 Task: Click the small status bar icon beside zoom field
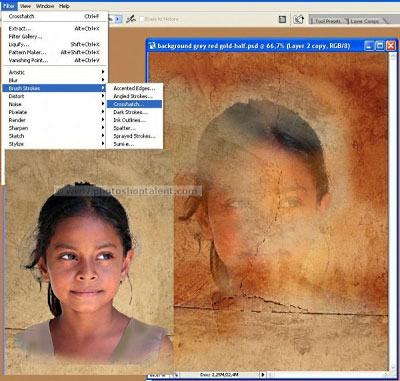pyautogui.click(x=176, y=375)
